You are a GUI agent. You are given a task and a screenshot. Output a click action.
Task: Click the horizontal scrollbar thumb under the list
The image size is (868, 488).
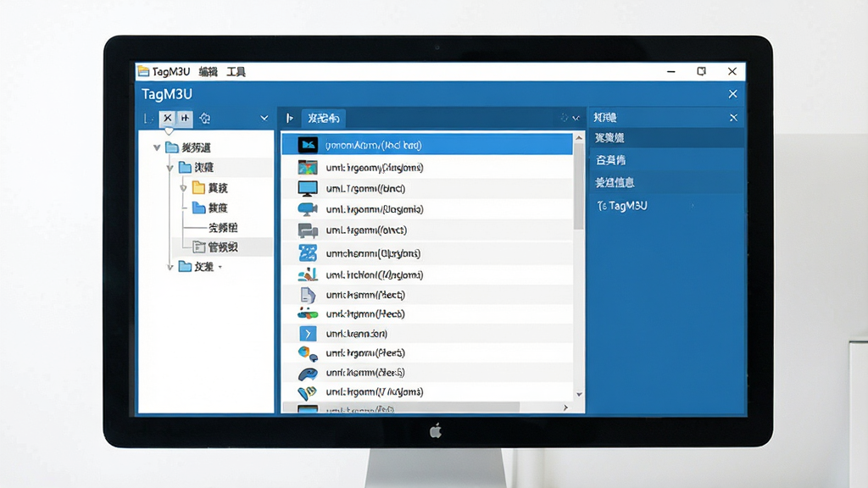click(x=401, y=408)
